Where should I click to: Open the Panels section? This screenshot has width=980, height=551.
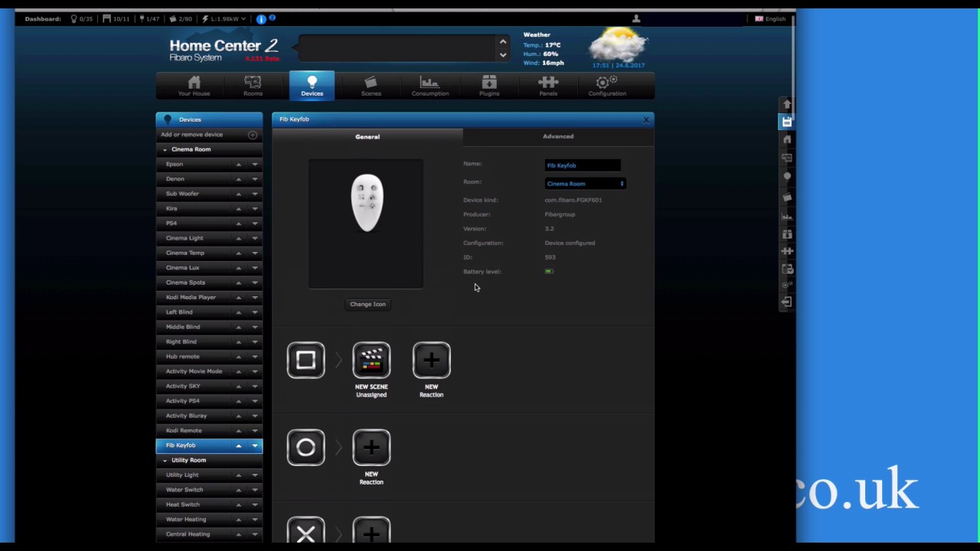(x=547, y=86)
